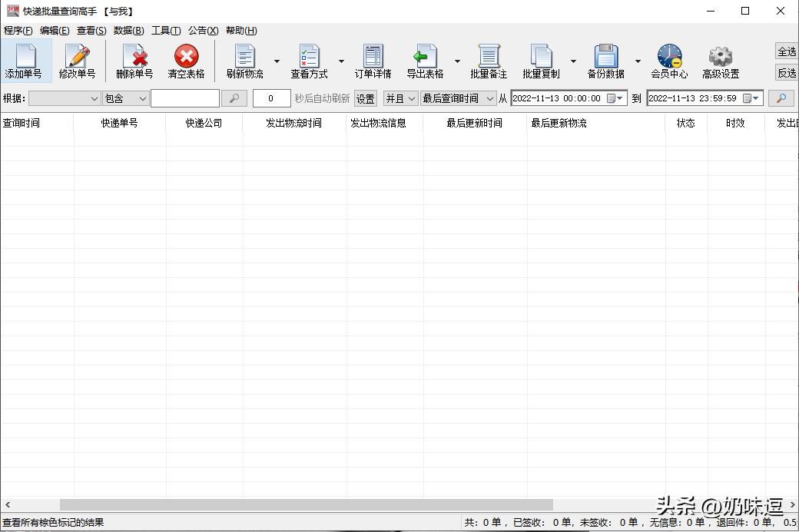
Task: Click the 最后更新物流 column header
Action: [596, 123]
